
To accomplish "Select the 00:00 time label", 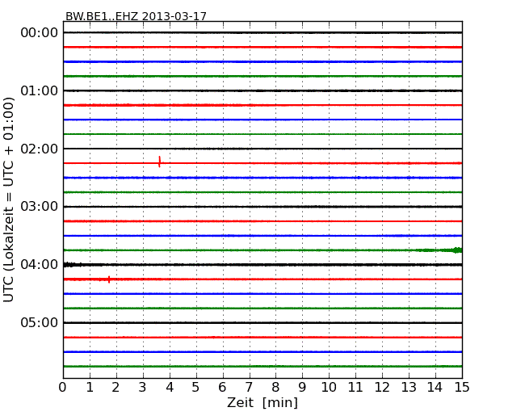I will (40, 33).
